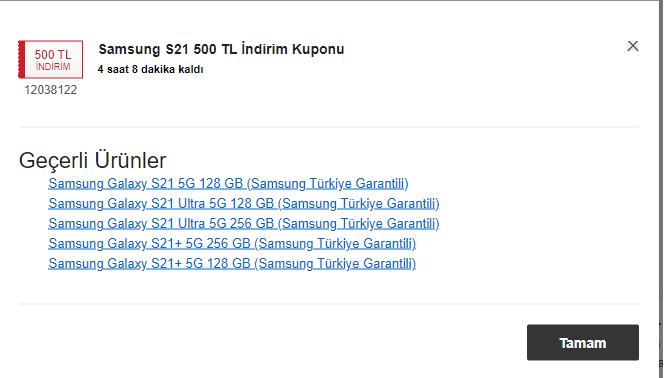Select the red 500 TL text inside the coupon
The height and width of the screenshot is (378, 664).
point(53,54)
